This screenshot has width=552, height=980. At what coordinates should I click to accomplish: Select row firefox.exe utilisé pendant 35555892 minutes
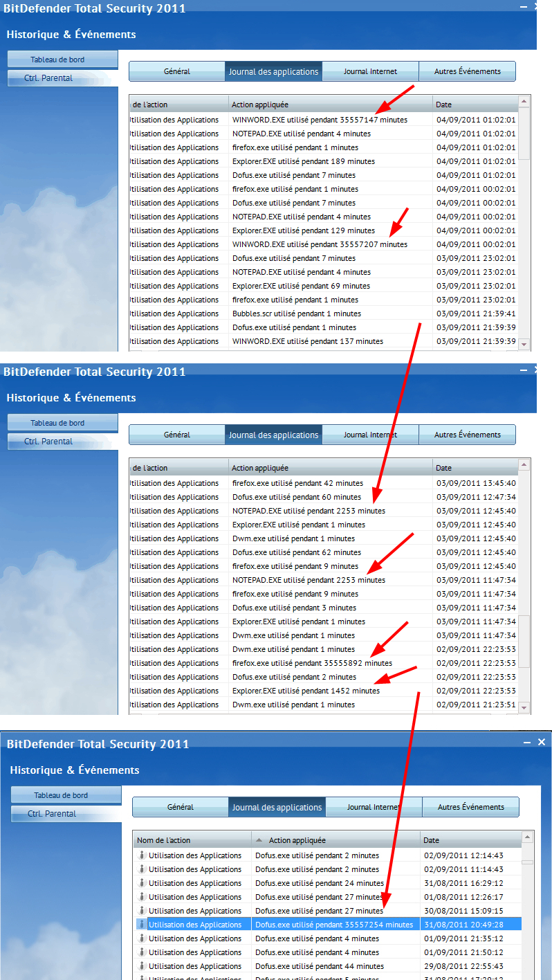pos(323,663)
